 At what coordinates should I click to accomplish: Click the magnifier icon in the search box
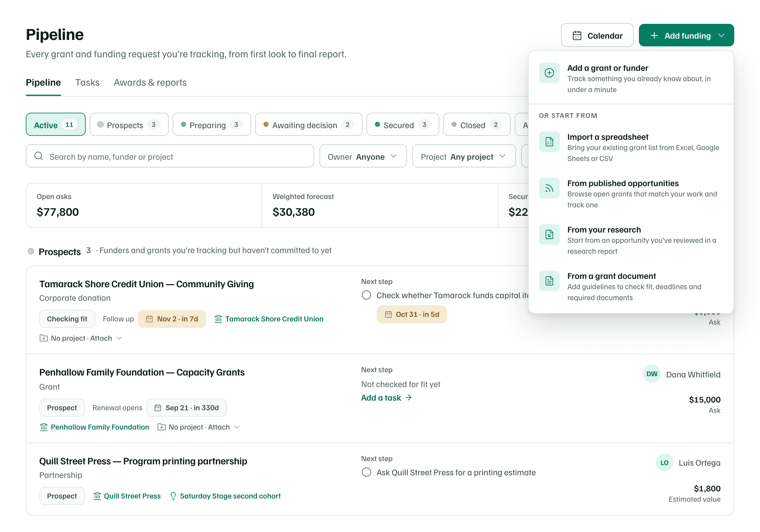(39, 156)
